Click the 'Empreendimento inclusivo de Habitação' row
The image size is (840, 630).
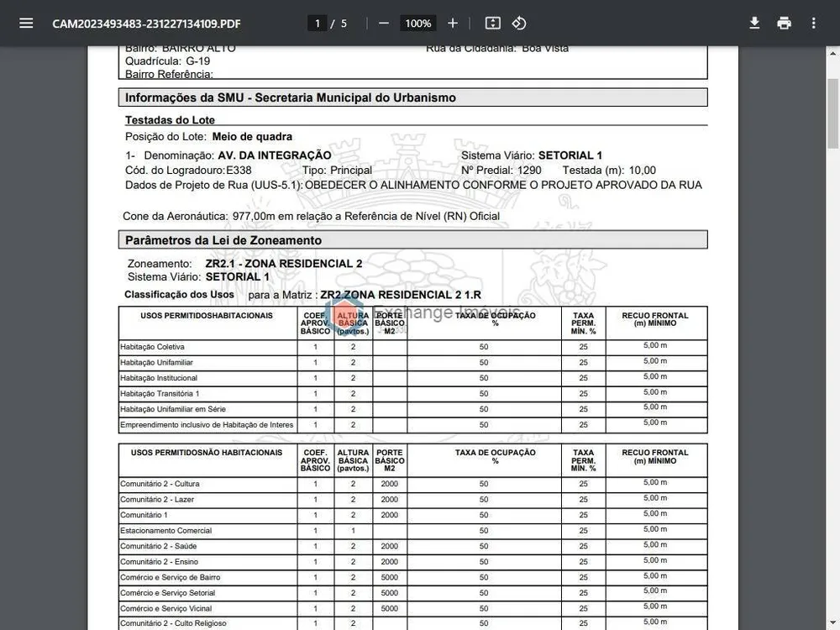click(x=207, y=425)
